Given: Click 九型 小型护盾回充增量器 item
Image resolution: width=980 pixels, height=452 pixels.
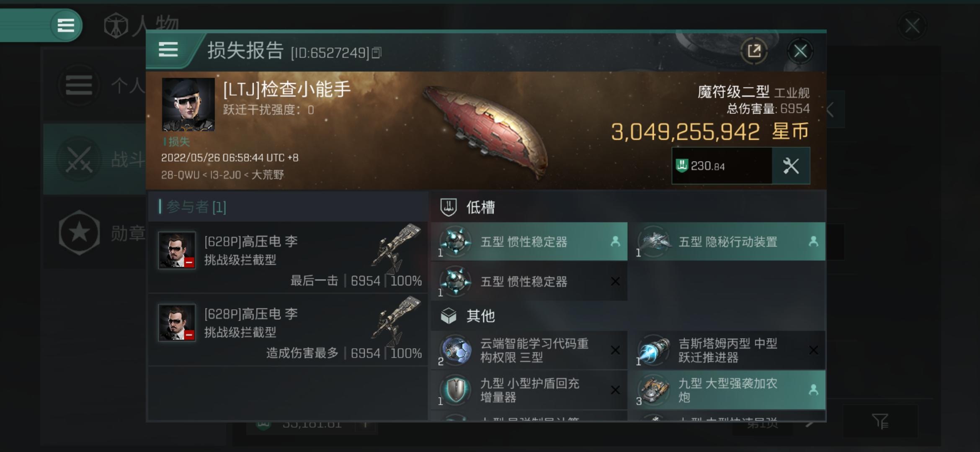Looking at the screenshot, I should pos(529,390).
